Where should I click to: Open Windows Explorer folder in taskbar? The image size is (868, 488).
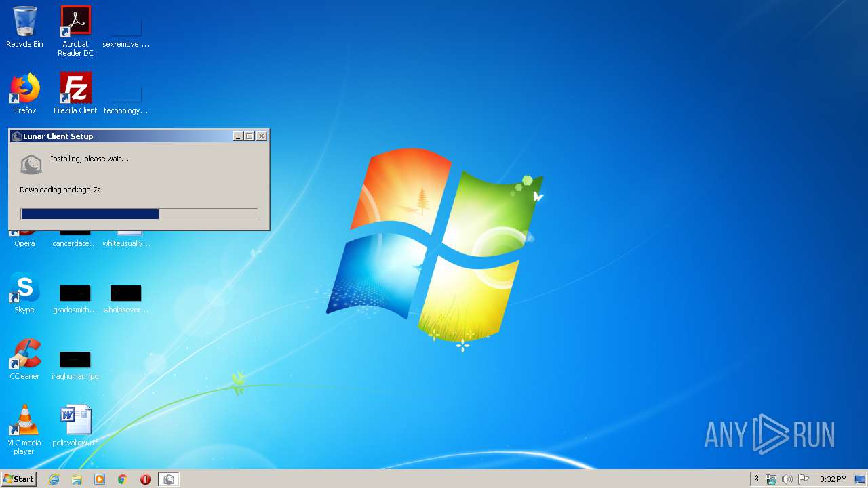[x=77, y=479]
